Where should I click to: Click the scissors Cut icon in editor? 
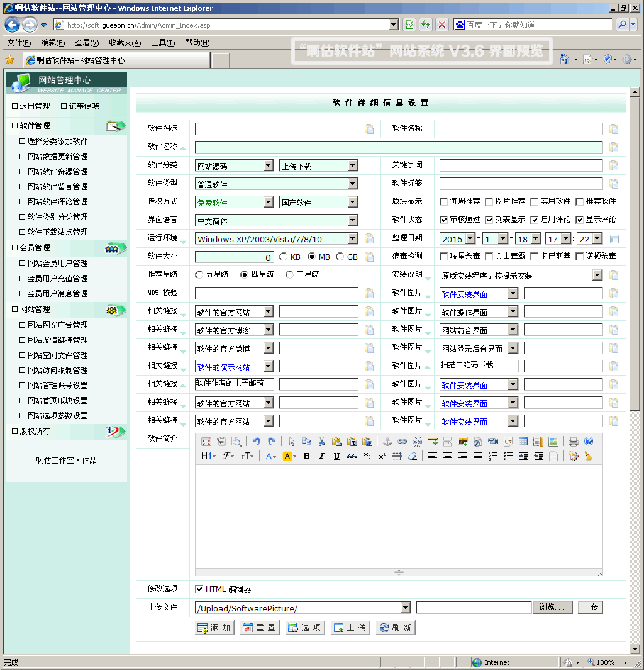[321, 442]
